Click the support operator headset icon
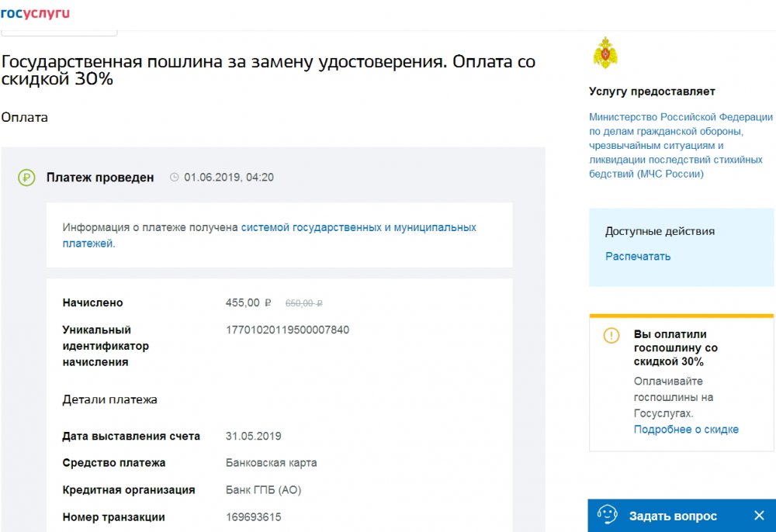Screen dimensions: 776x532 607,515
